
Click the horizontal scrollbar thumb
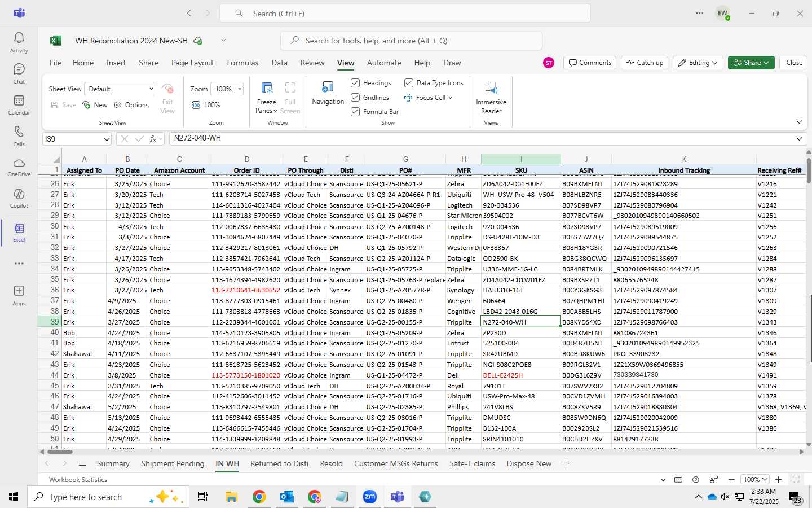pos(60,452)
